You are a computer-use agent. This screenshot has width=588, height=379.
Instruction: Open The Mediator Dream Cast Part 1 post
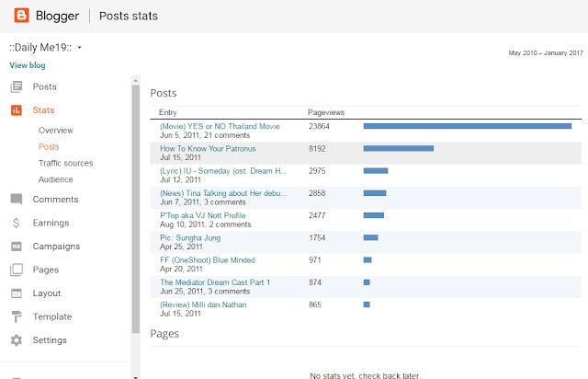coord(215,282)
